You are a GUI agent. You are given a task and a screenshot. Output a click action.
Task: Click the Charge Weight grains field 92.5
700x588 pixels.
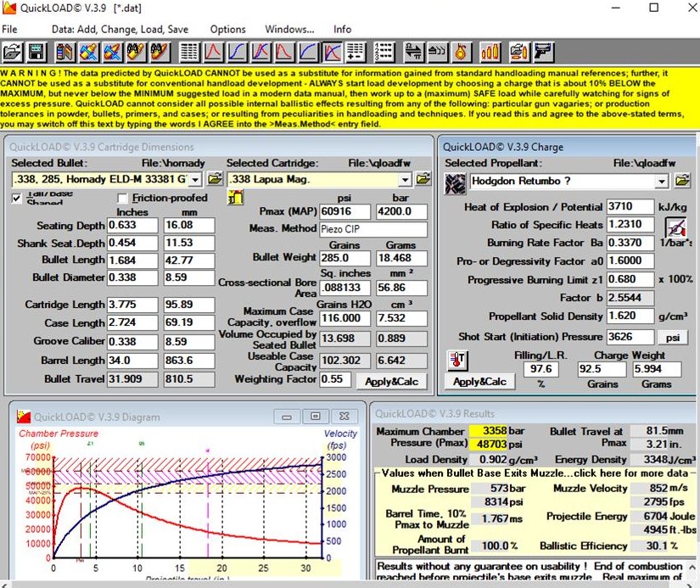(x=602, y=369)
